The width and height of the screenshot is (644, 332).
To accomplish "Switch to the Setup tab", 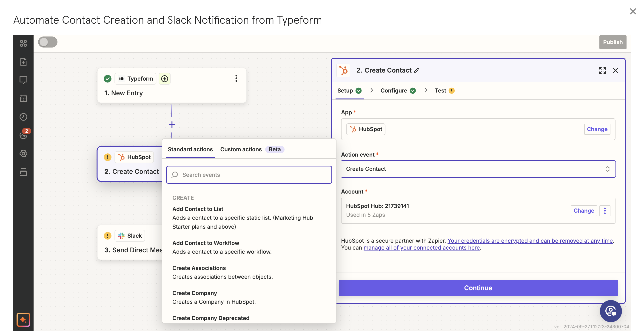I will pos(349,91).
